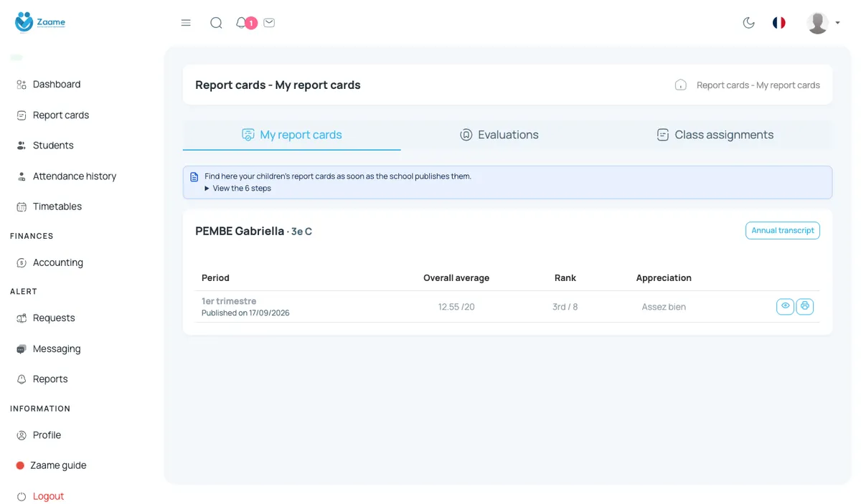Click the Zaame logo

[x=40, y=22]
